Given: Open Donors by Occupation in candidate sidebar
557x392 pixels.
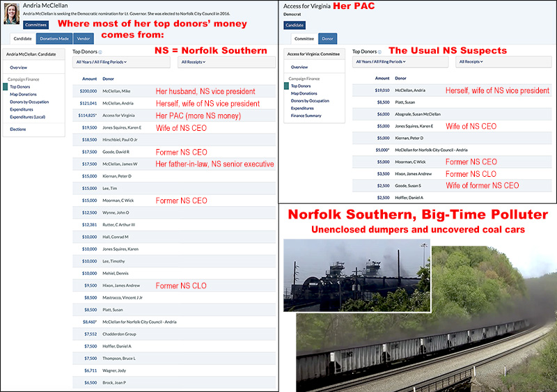Looking at the screenshot, I should 29,102.
